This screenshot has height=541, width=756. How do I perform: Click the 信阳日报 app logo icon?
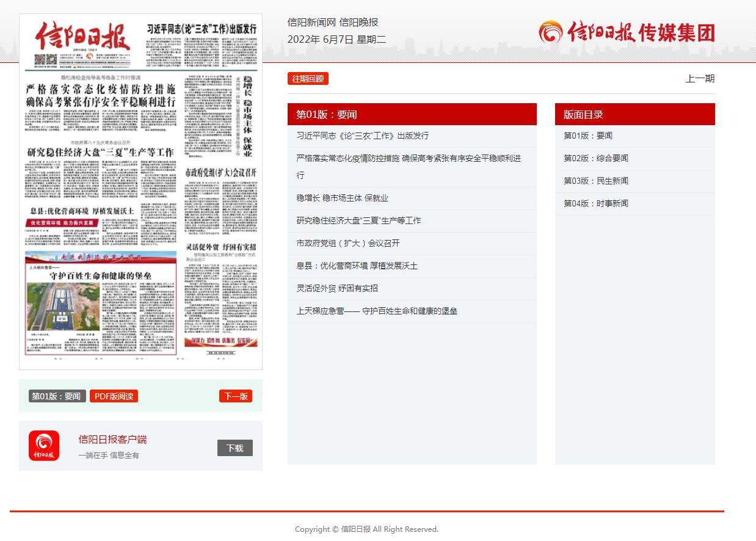(44, 446)
